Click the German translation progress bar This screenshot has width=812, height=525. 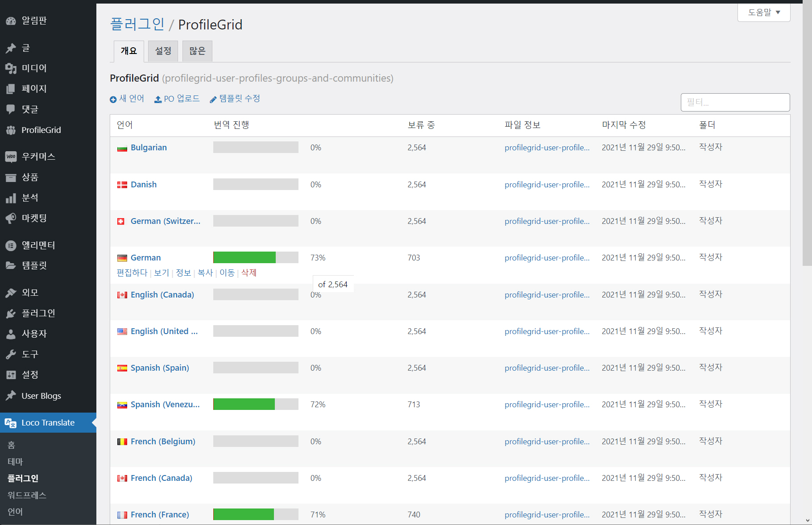tap(256, 257)
